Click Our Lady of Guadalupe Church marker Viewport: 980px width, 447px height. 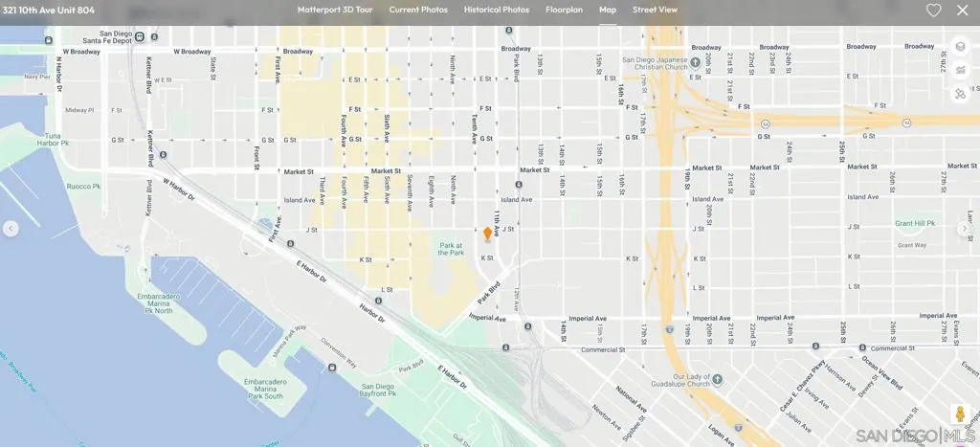coord(718,379)
